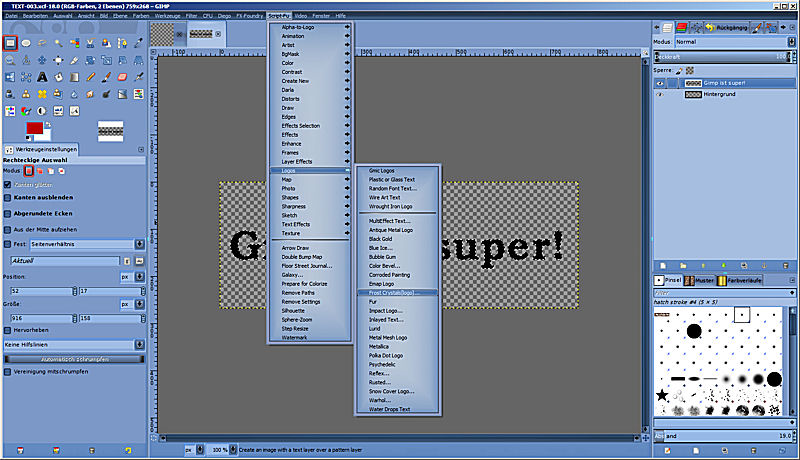
Task: Click the brush Filter input field
Action: tap(724, 293)
